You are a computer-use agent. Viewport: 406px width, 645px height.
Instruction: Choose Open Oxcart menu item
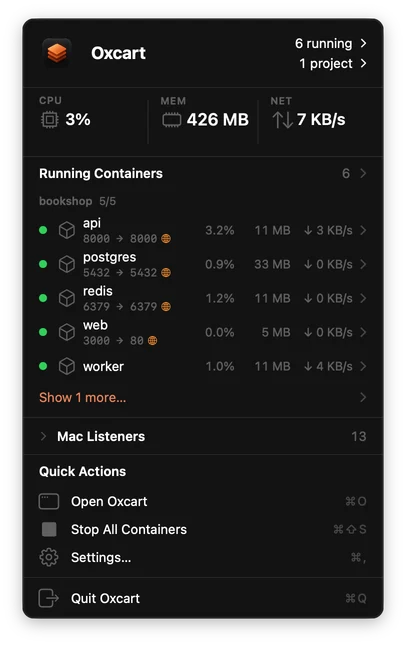pyautogui.click(x=203, y=502)
